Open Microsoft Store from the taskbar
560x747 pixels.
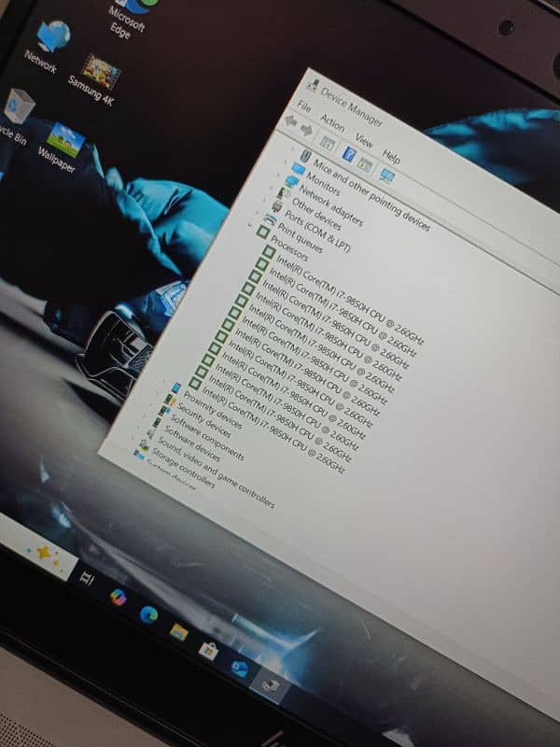coord(208,651)
